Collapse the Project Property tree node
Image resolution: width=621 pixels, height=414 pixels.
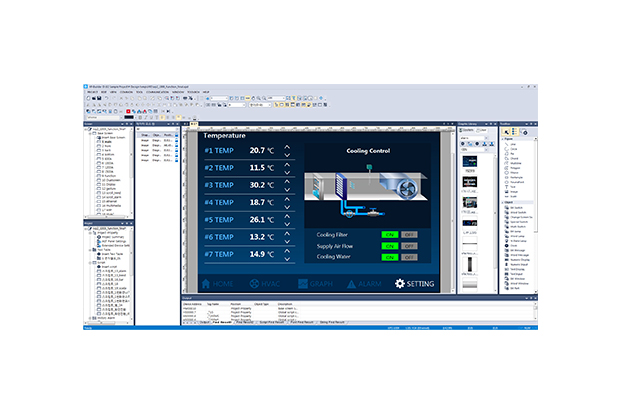tap(90, 233)
